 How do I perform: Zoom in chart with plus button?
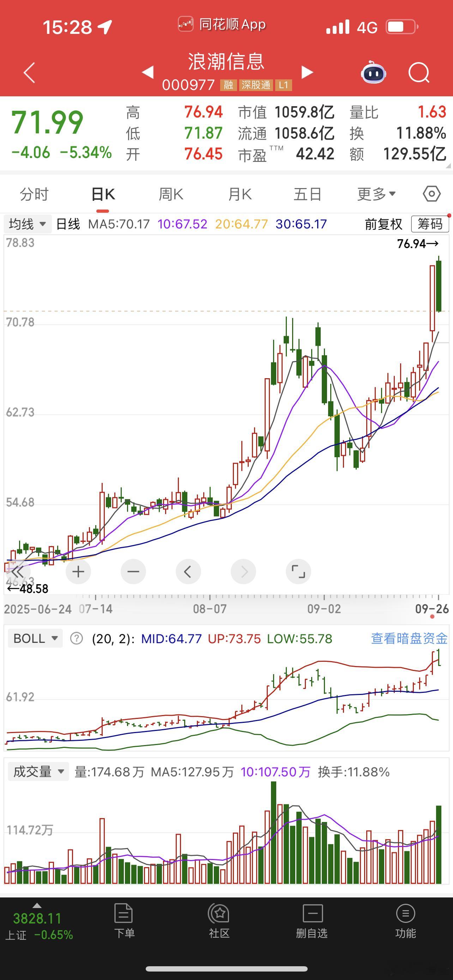click(x=78, y=571)
